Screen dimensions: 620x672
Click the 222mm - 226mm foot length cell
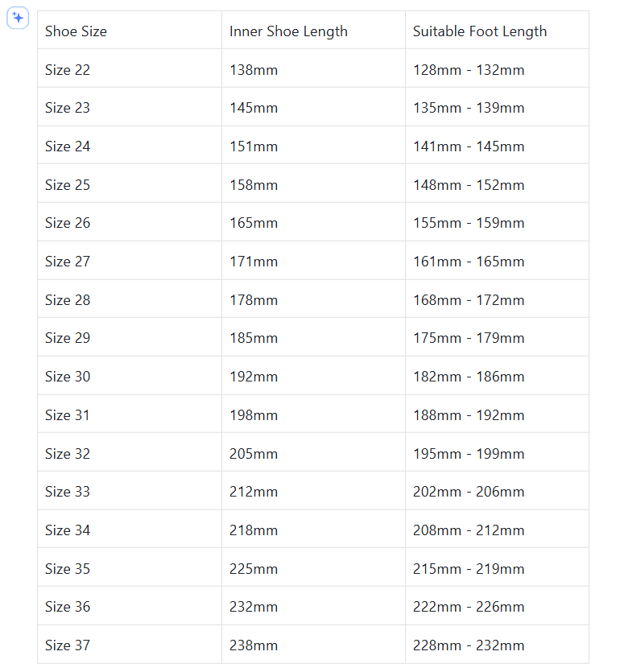tap(469, 607)
